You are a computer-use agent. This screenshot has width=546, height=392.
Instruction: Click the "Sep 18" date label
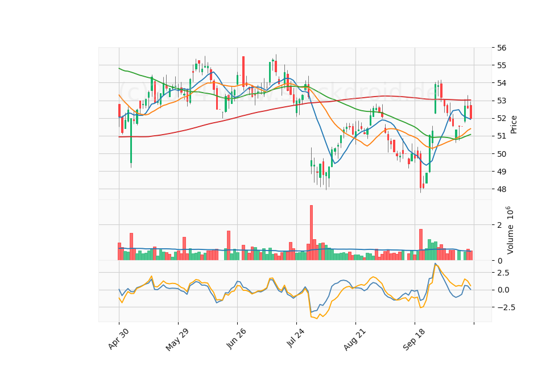click(413, 339)
